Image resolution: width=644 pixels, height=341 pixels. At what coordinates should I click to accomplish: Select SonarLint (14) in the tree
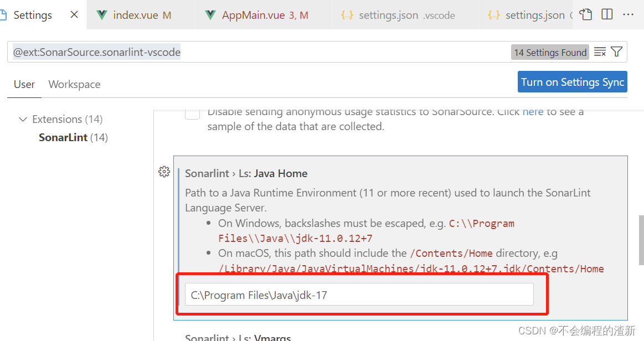tap(73, 137)
